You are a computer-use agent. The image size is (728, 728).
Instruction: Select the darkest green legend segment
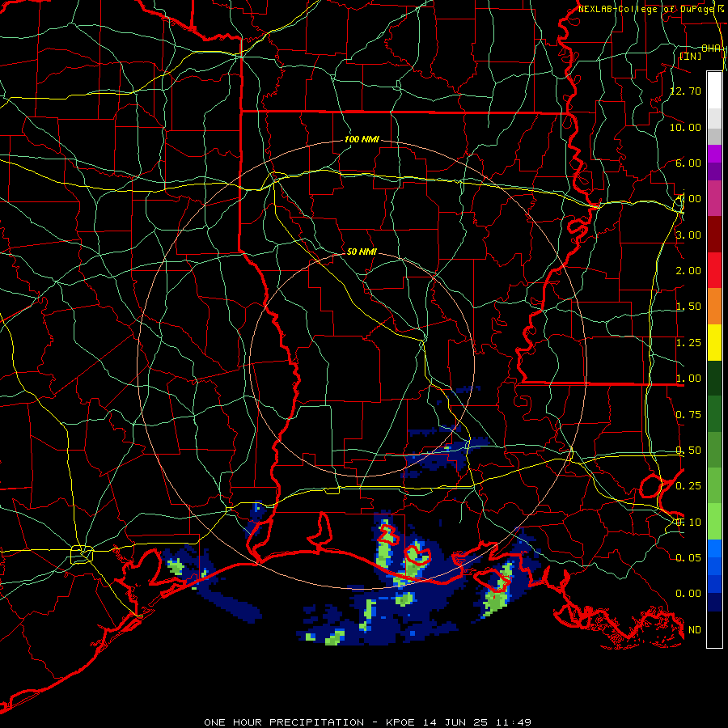coord(714,378)
